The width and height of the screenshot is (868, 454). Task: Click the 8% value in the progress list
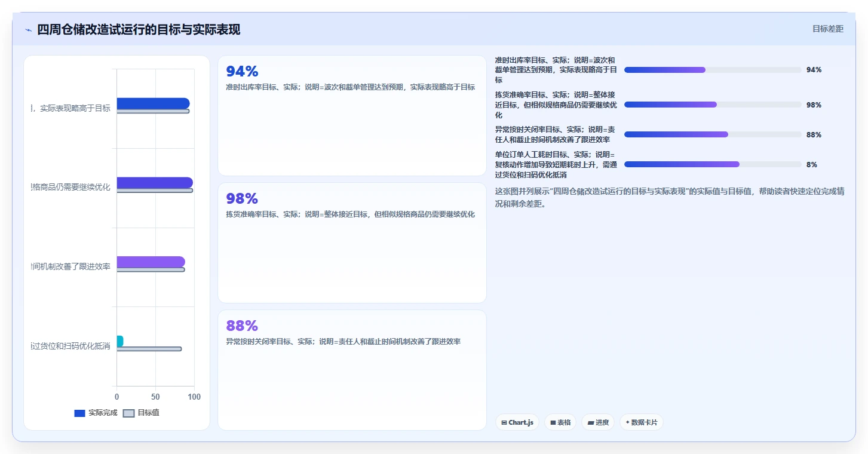811,164
